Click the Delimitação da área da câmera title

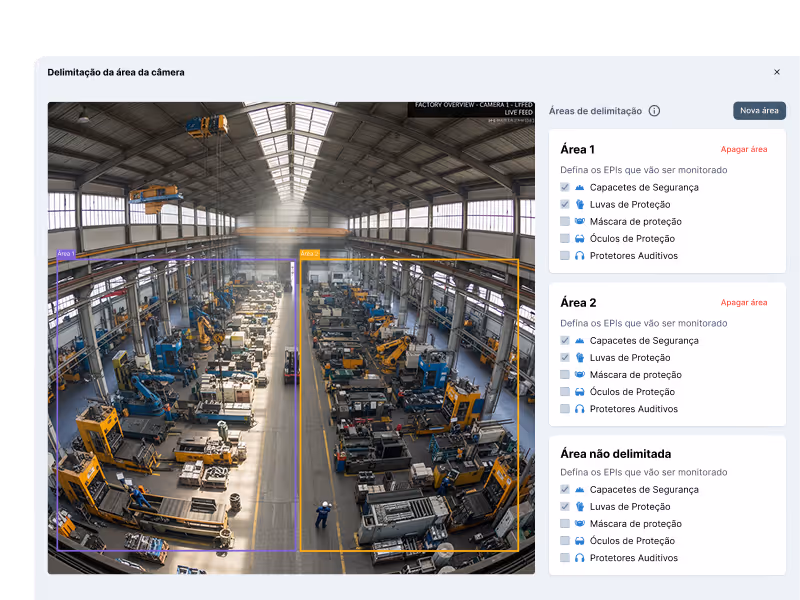(x=116, y=72)
